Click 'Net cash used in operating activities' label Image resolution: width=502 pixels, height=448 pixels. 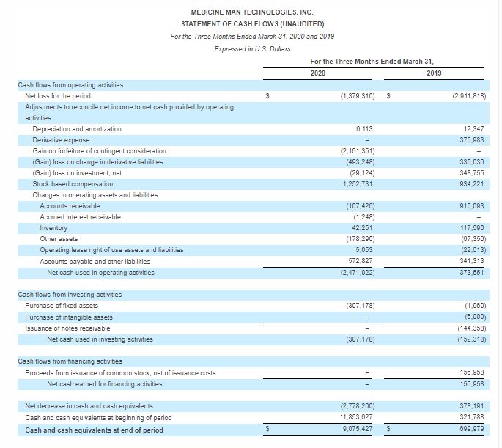point(100,273)
